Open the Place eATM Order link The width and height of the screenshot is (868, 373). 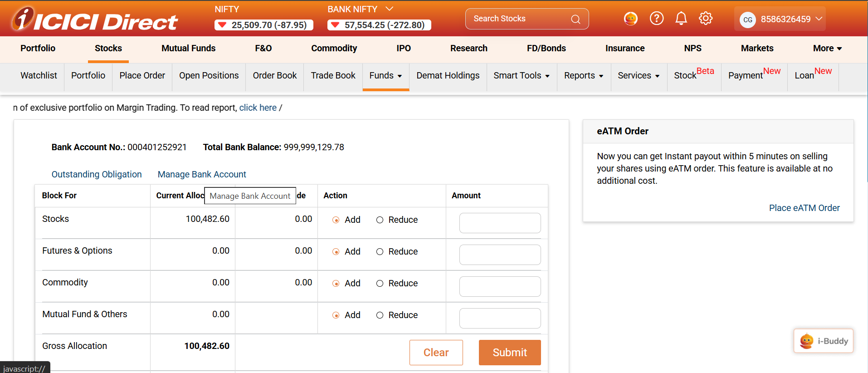[804, 208]
